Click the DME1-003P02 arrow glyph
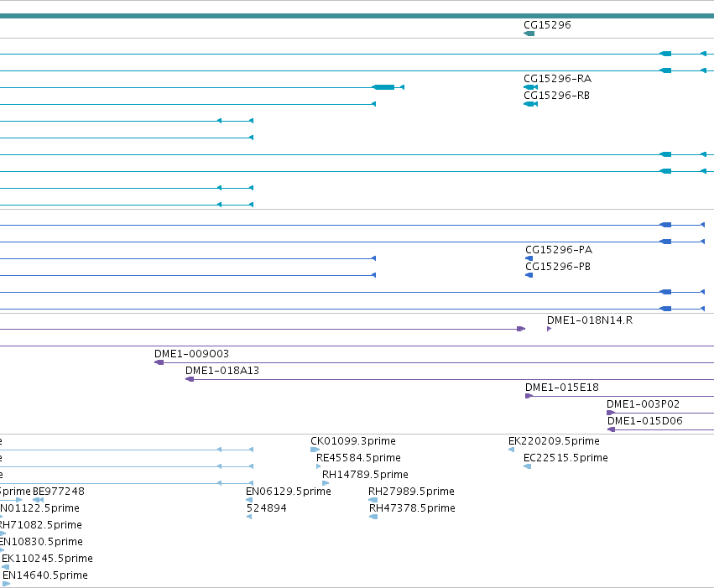The width and height of the screenshot is (714, 588). [611, 414]
